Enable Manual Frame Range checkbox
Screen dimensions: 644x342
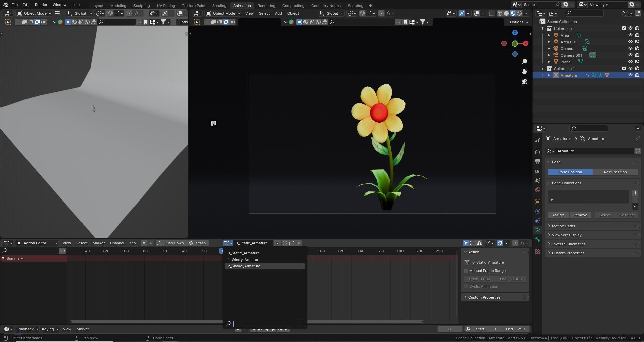coord(466,271)
